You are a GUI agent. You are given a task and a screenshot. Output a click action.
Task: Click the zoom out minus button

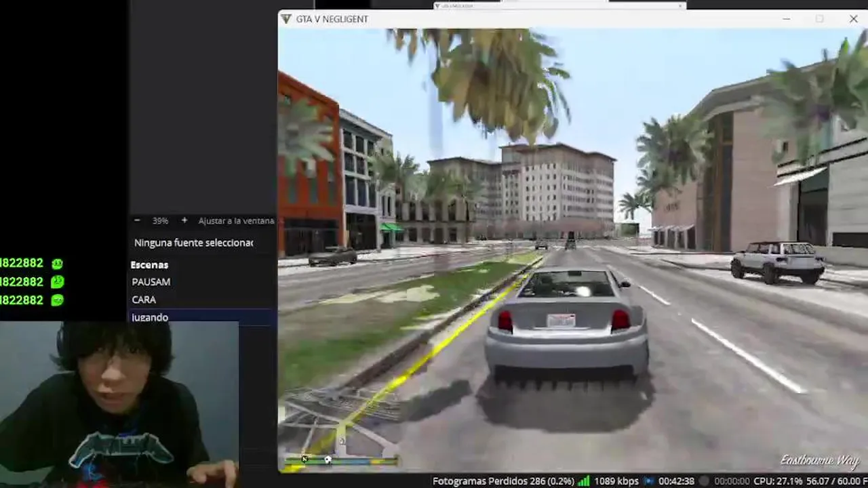137,221
